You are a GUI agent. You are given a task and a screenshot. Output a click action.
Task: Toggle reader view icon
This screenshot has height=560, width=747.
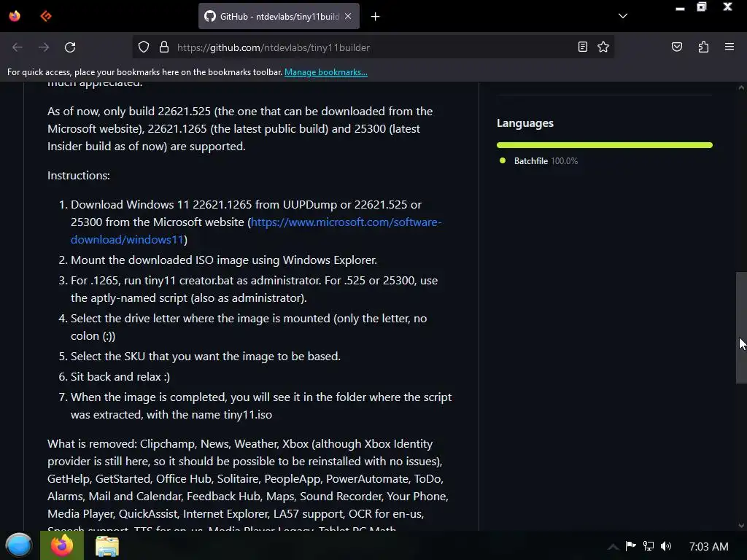pyautogui.click(x=582, y=47)
